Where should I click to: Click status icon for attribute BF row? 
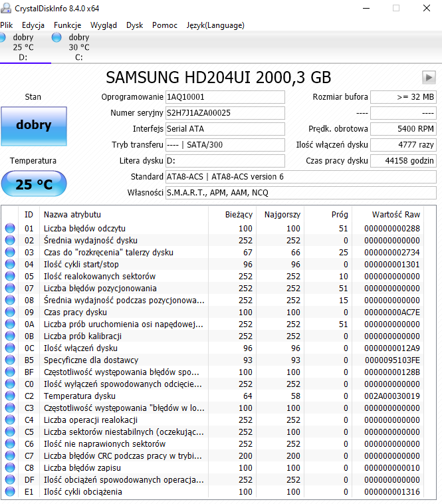[10, 372]
